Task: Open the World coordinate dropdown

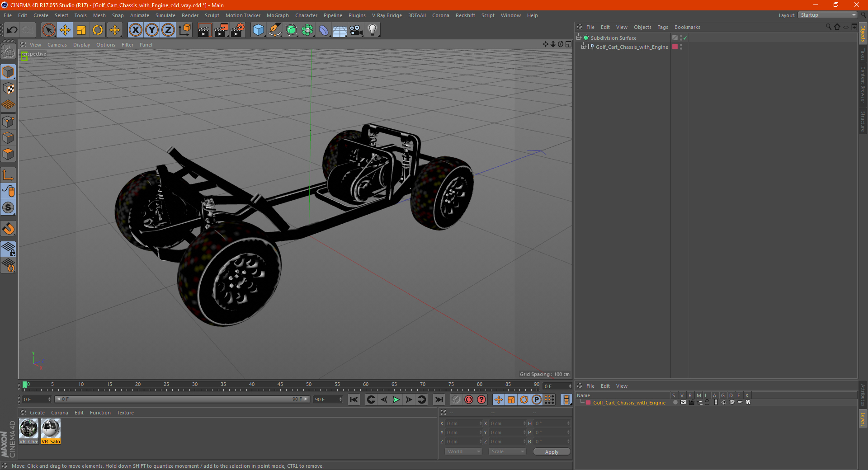Action: click(x=463, y=451)
